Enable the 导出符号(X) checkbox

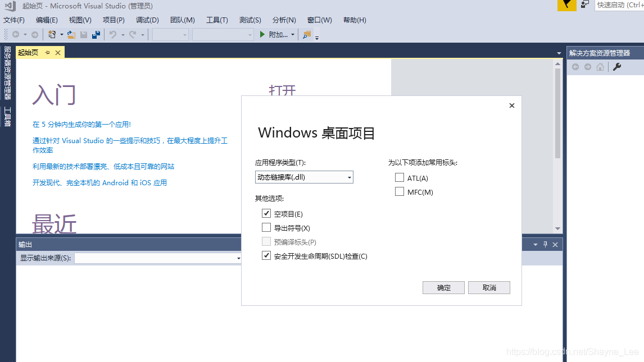(x=266, y=227)
